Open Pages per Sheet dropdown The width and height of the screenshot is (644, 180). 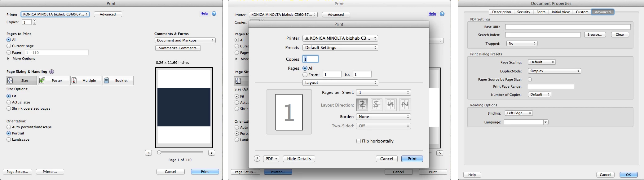point(383,92)
